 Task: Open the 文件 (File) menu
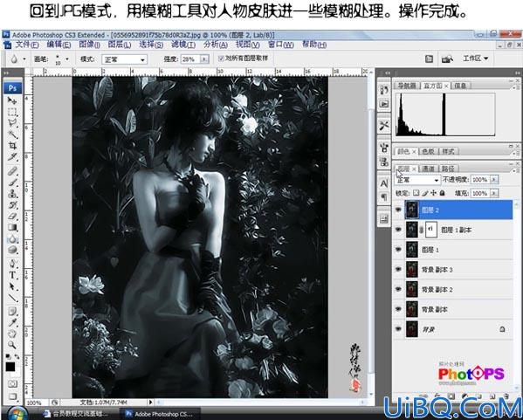click(x=27, y=45)
